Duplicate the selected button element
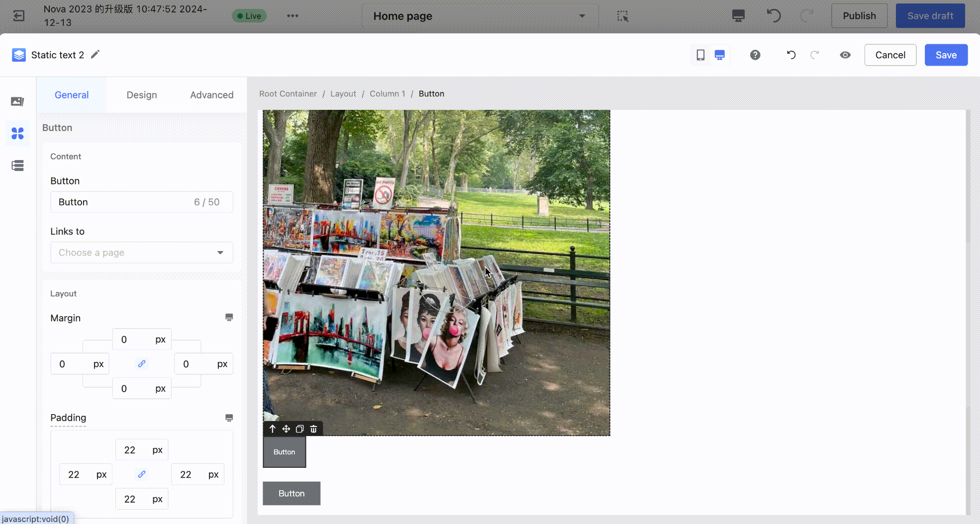 coord(299,429)
